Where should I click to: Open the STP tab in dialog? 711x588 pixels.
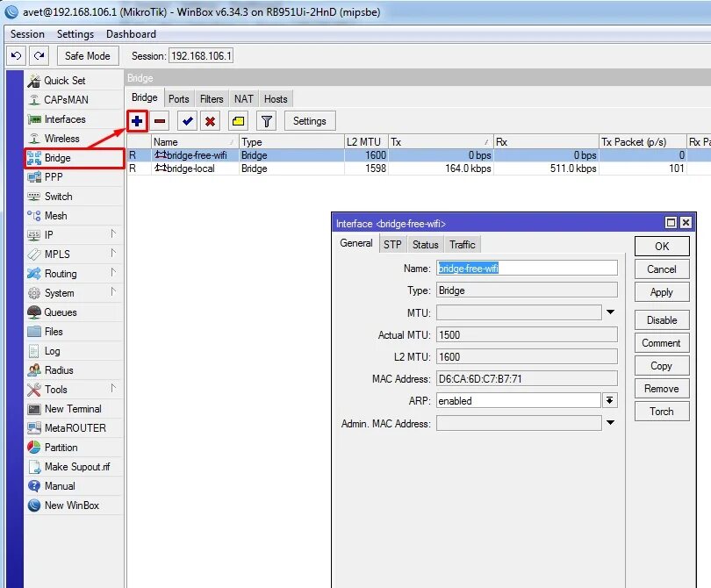coord(392,245)
